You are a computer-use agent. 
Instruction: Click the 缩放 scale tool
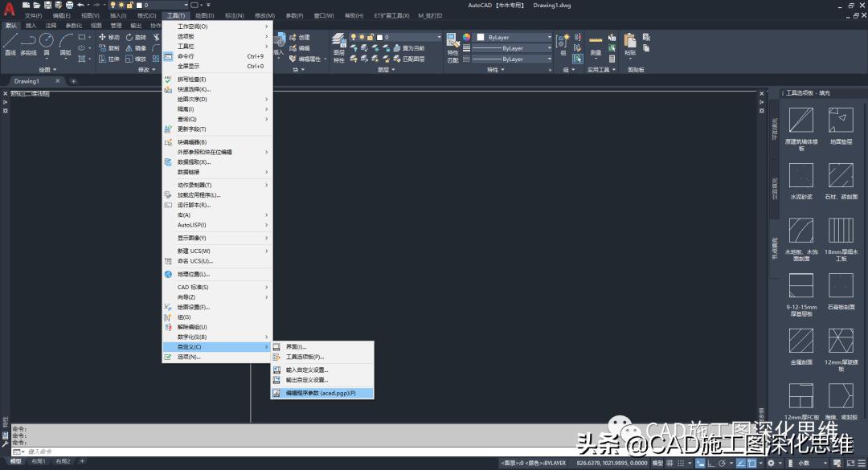coord(136,59)
